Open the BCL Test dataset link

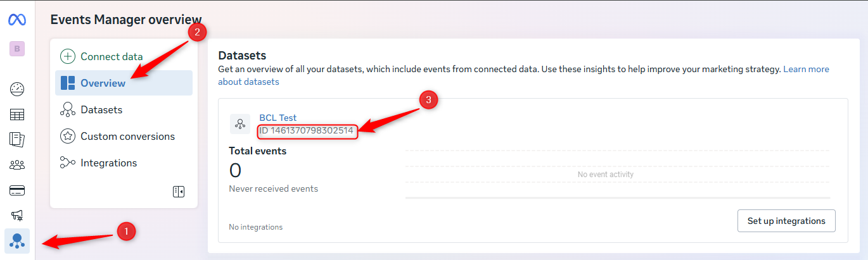(278, 118)
